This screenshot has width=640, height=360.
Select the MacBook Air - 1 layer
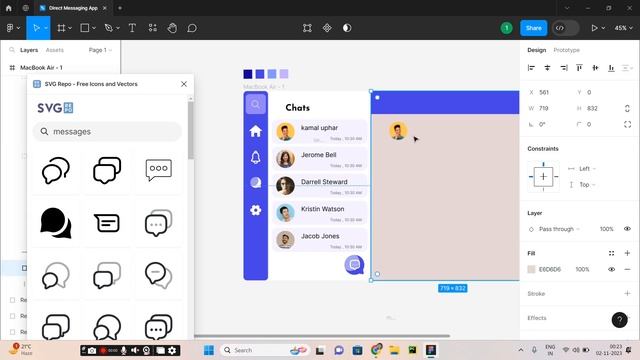pyautogui.click(x=41, y=67)
